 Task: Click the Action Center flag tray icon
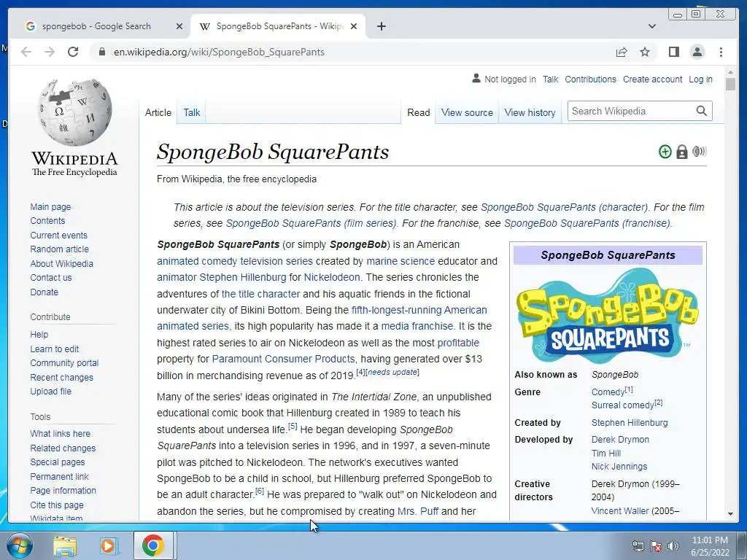656,546
